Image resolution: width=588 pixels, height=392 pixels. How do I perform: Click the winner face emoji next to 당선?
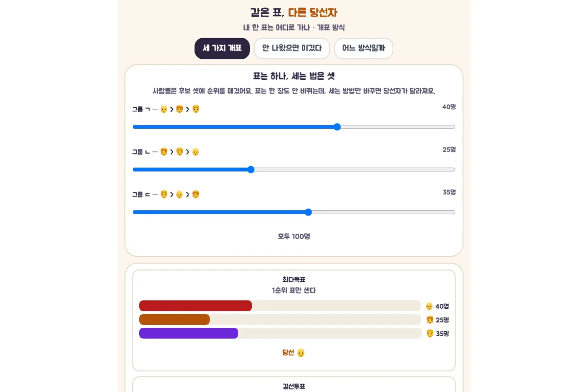pos(301,353)
